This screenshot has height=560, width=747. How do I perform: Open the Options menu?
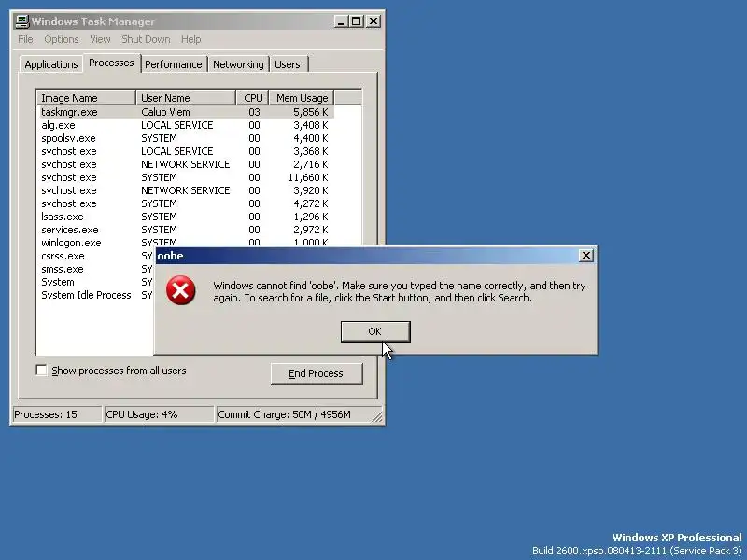[62, 39]
